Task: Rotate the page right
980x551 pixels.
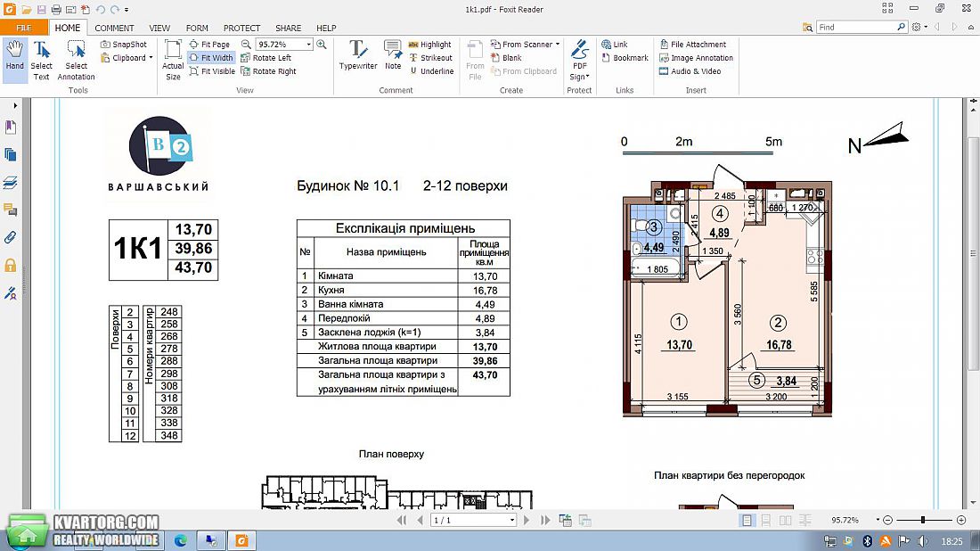Action: pos(269,71)
